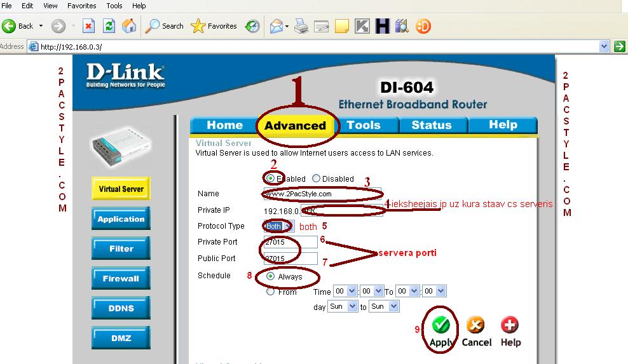Switch to the router Help tab
Screen dimensions: 628x364
[503, 125]
